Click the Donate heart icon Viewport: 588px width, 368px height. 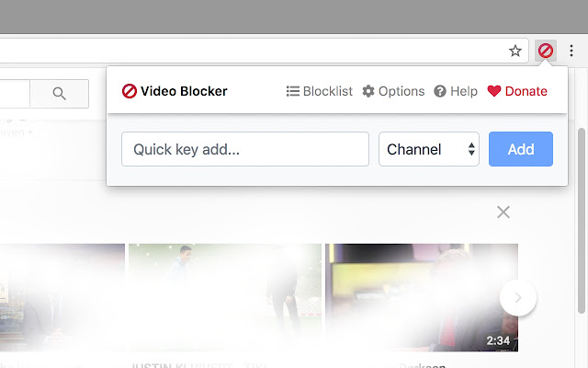point(494,91)
